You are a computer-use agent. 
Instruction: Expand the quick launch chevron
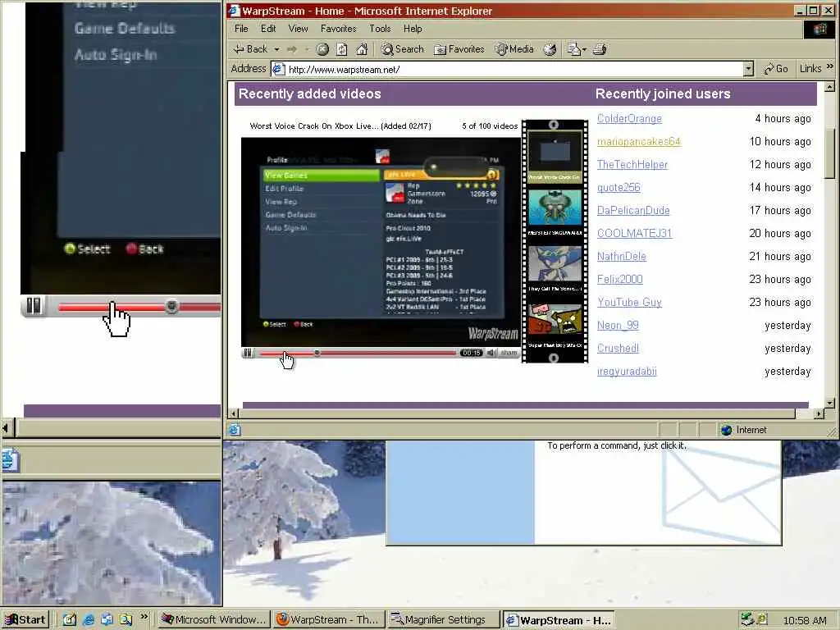(x=144, y=617)
